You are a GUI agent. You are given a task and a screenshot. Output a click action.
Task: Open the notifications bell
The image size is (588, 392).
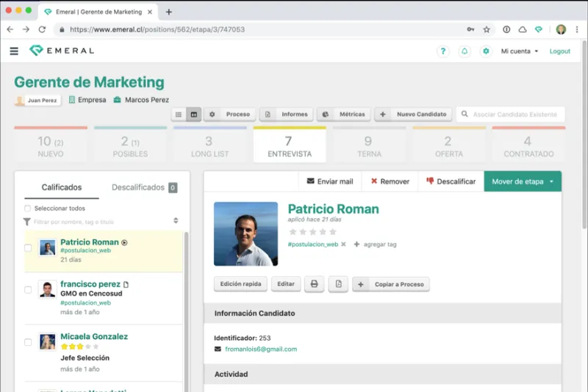click(465, 51)
